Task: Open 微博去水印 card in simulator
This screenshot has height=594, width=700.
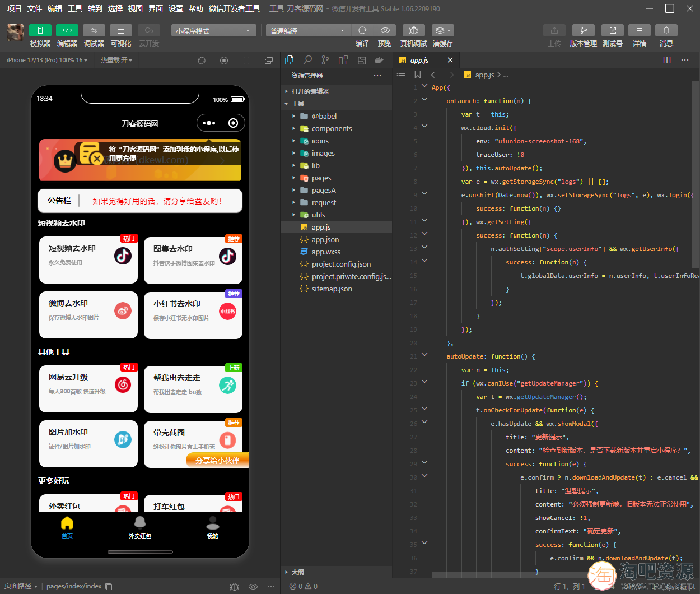Action: pyautogui.click(x=88, y=315)
